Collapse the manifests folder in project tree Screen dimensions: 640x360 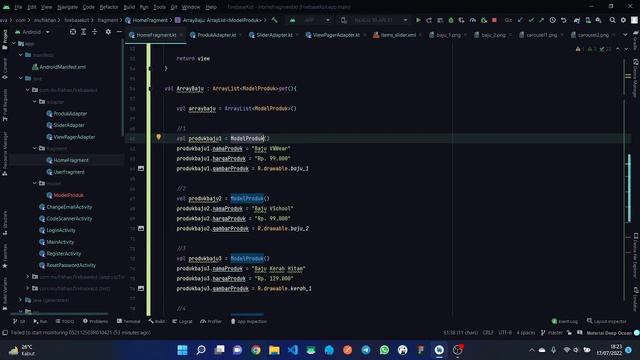pos(21,55)
